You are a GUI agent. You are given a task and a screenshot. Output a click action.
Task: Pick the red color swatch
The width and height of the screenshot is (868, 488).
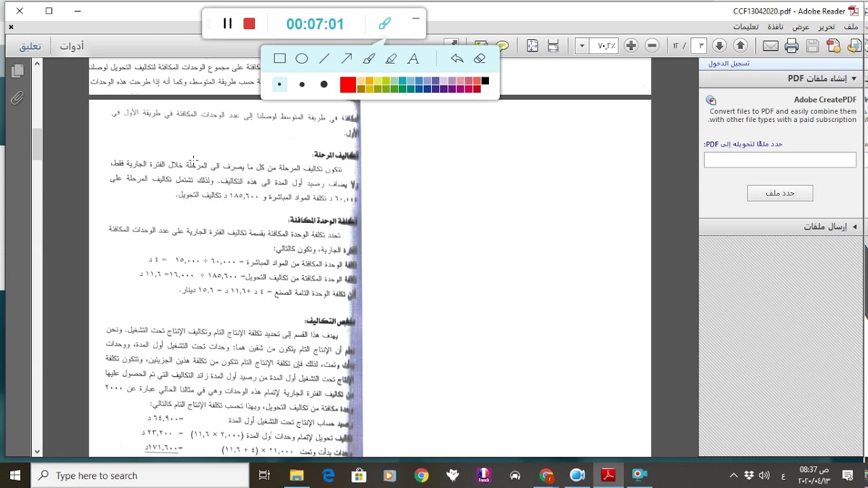coord(348,85)
